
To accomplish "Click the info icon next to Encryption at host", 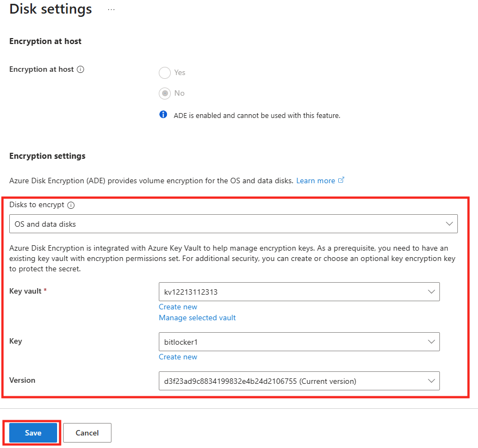I will coord(80,70).
